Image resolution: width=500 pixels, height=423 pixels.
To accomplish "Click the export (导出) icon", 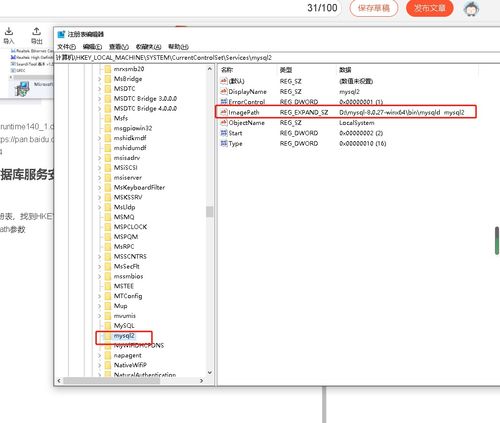I will (36, 32).
